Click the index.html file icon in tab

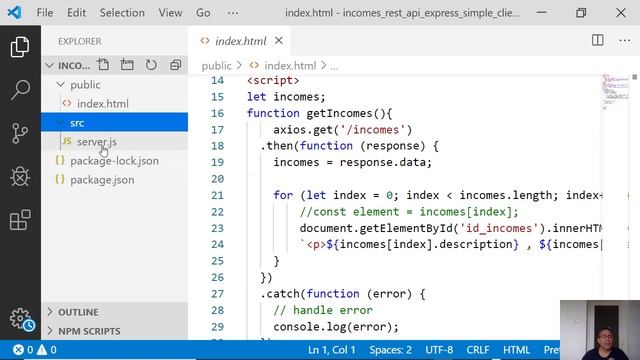click(205, 41)
